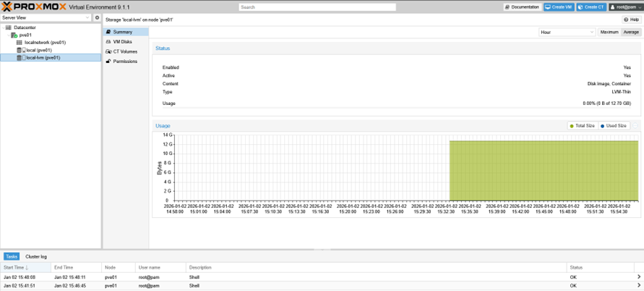Select Average graph mode

631,32
